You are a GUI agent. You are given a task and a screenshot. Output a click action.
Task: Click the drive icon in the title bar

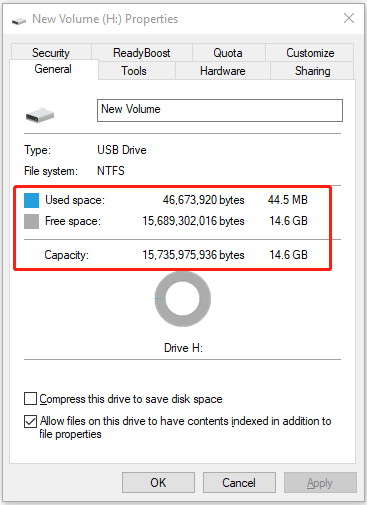pyautogui.click(x=19, y=21)
